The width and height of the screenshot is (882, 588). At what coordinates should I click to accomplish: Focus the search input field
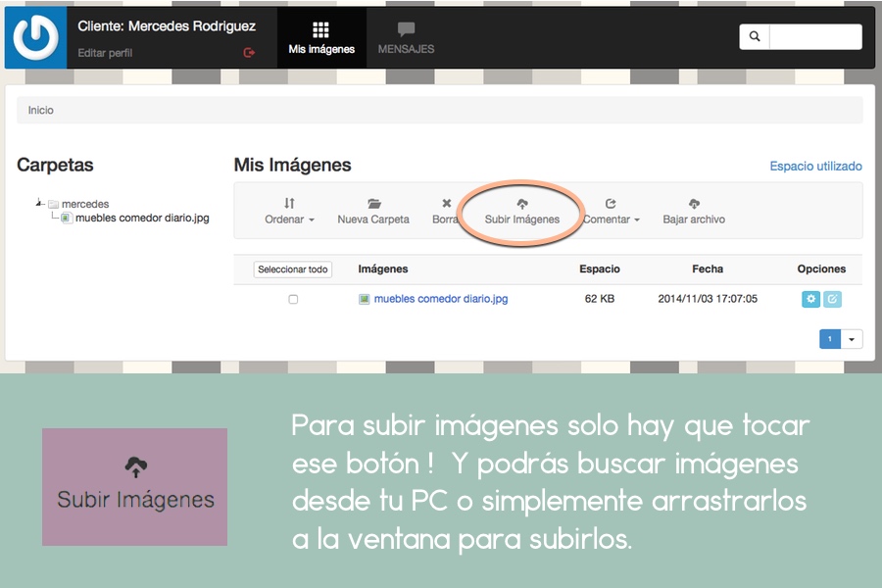(x=815, y=36)
